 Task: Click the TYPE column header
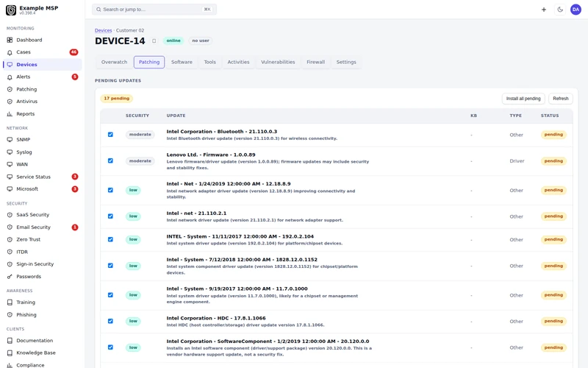[516, 116]
